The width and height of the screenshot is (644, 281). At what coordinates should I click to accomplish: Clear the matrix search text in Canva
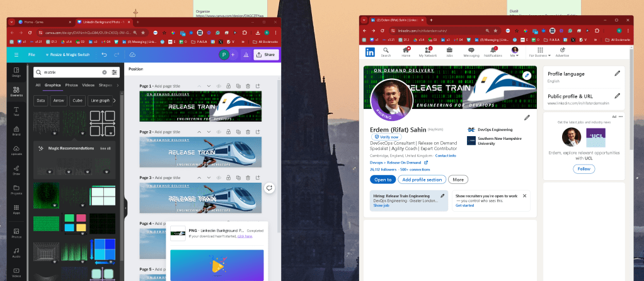point(105,72)
